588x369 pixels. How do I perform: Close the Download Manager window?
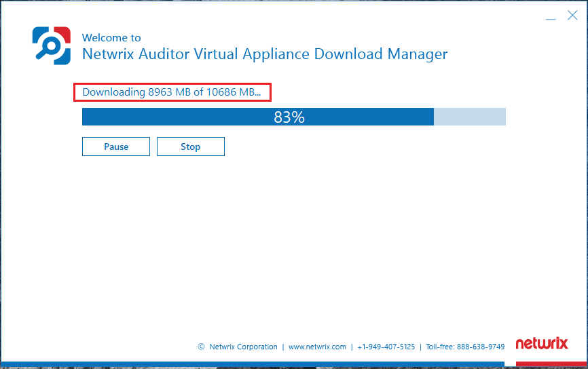click(572, 16)
